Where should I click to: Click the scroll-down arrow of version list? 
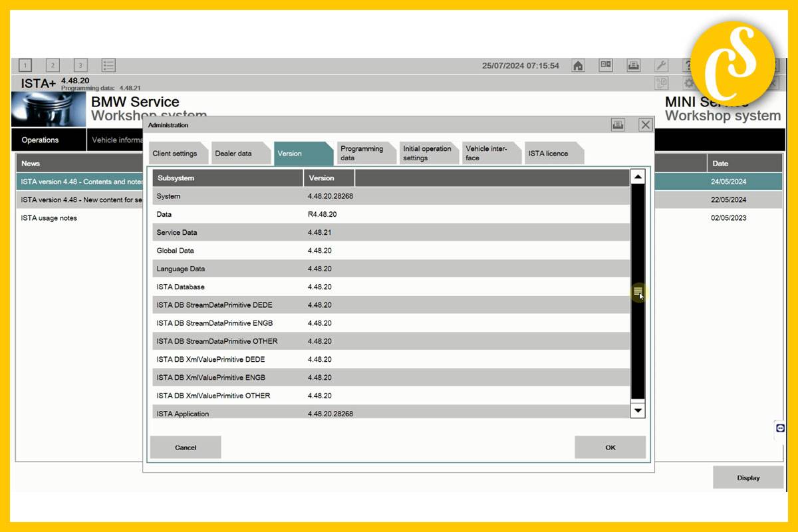coord(638,410)
